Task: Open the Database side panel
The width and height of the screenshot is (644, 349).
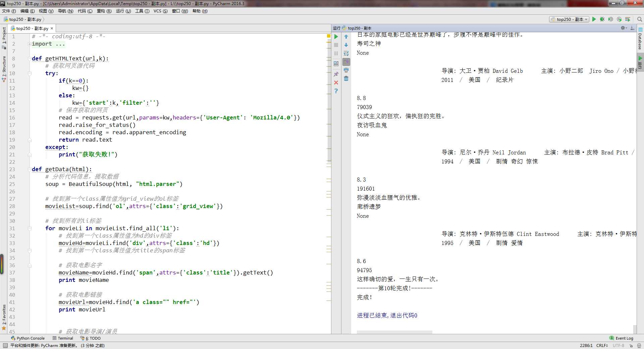Action: tap(640, 39)
